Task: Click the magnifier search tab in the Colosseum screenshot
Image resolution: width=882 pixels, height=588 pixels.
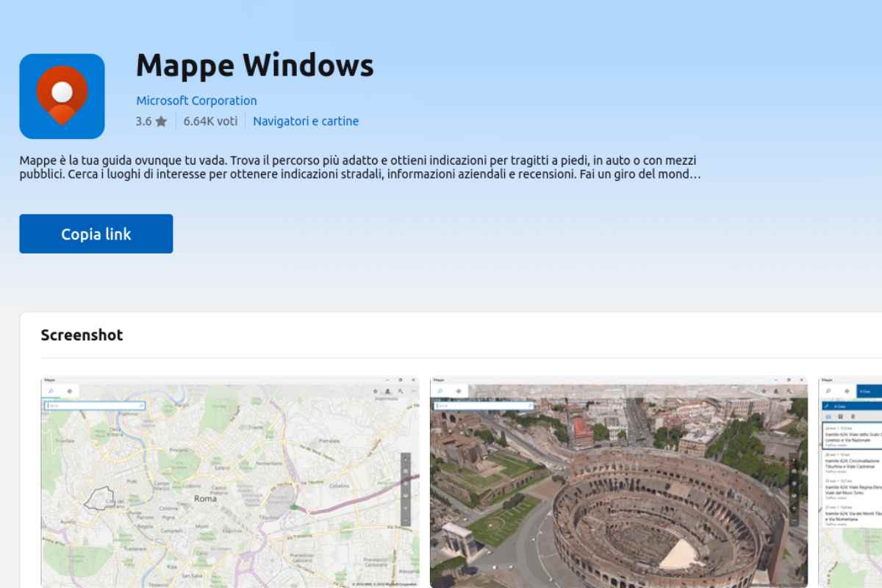Action: point(439,391)
